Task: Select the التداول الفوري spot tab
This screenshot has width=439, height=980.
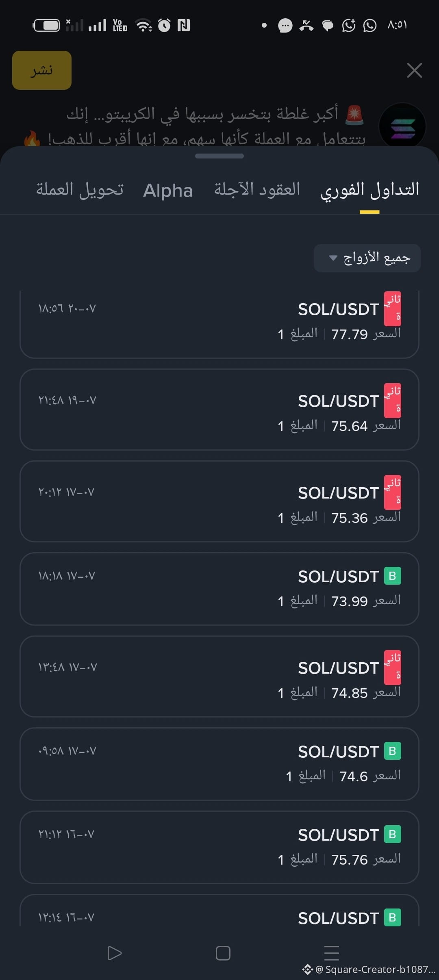Action: point(370,190)
